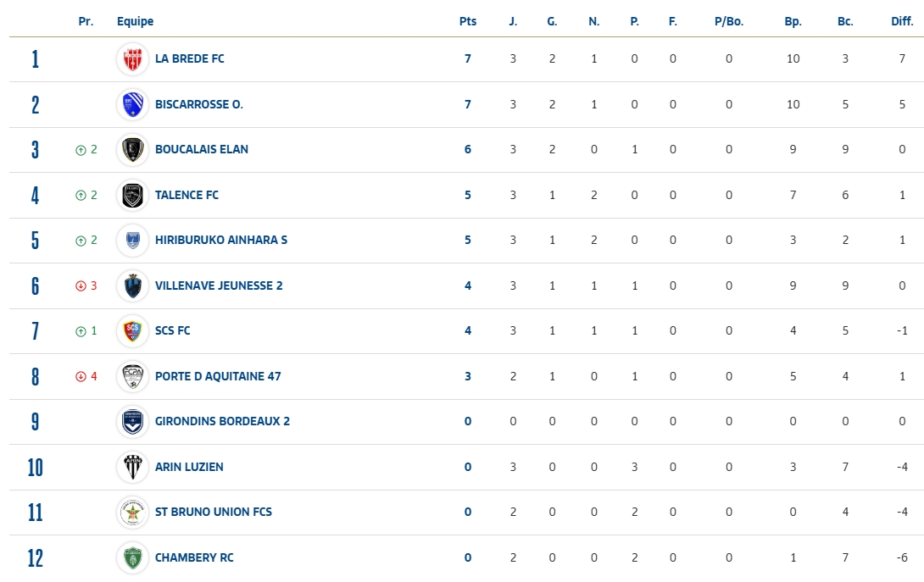Select the P/Bo. column header

tap(729, 21)
